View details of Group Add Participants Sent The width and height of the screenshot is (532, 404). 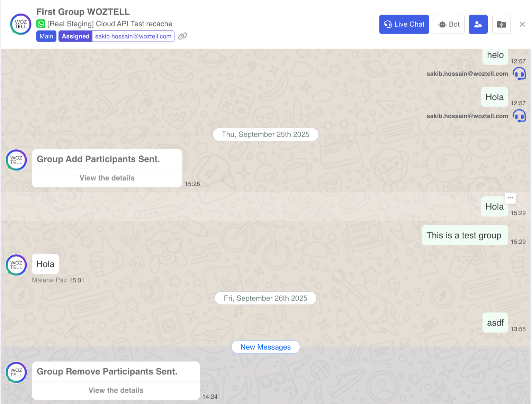click(107, 178)
